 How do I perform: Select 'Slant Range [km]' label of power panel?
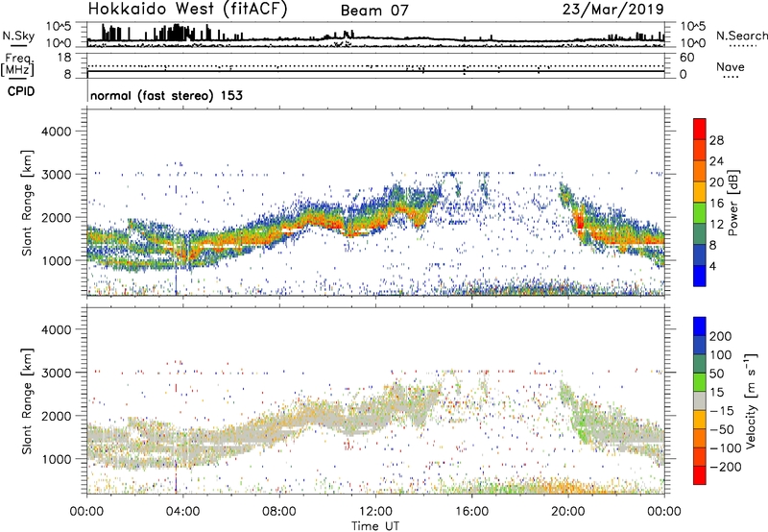27,203
